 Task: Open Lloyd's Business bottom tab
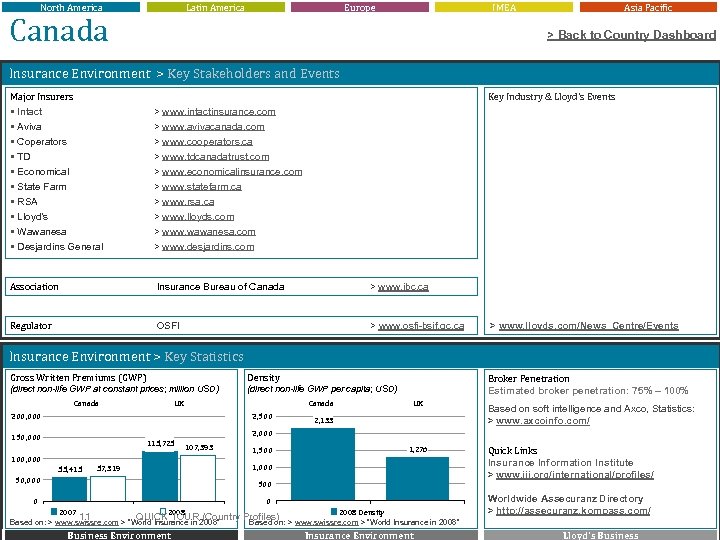pos(600,535)
